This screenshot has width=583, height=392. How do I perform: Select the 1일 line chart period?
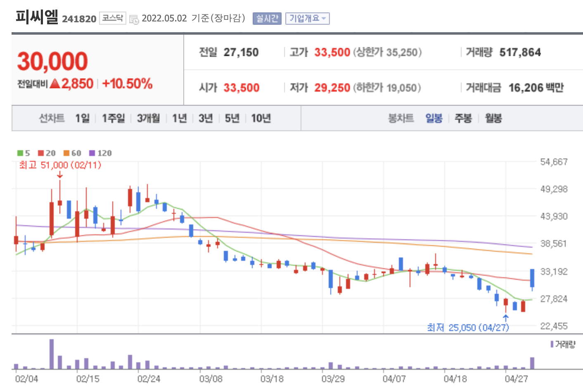(x=82, y=118)
